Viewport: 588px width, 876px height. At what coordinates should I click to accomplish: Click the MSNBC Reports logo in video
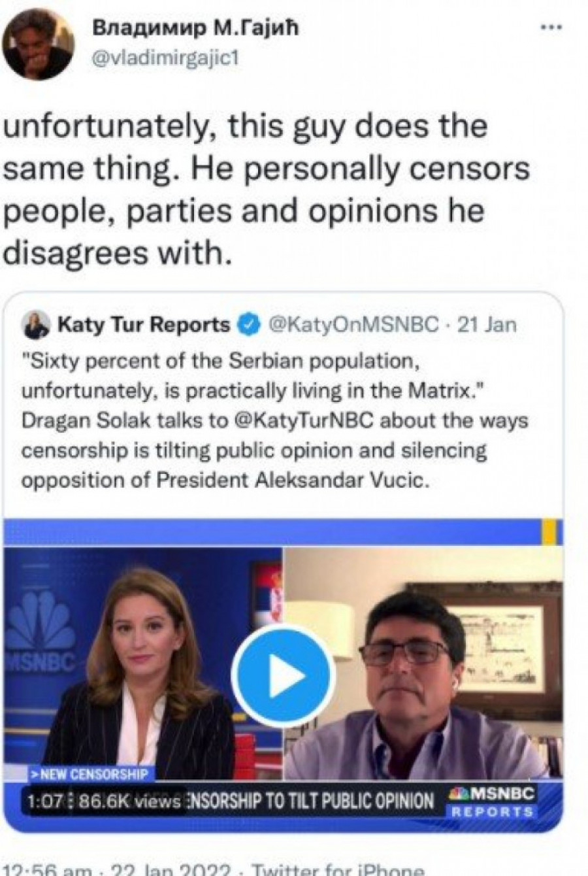(x=493, y=801)
